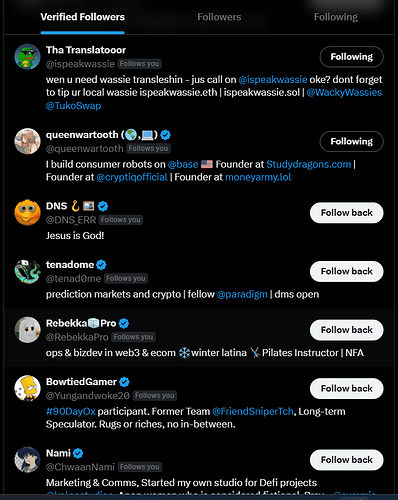398x500 pixels.
Task: Click verified badge next to BowtiedGamer
Action: pos(124,382)
